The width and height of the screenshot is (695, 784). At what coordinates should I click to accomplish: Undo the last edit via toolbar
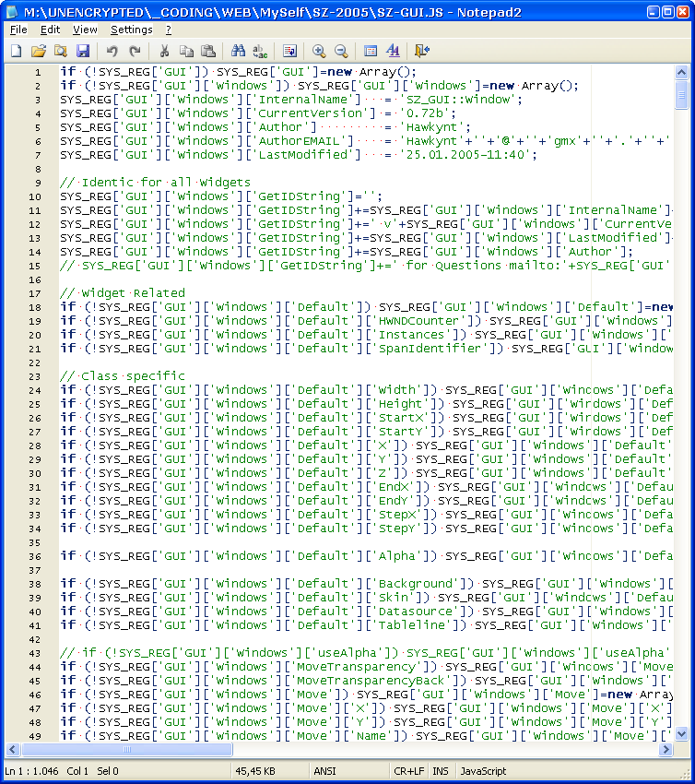112,51
